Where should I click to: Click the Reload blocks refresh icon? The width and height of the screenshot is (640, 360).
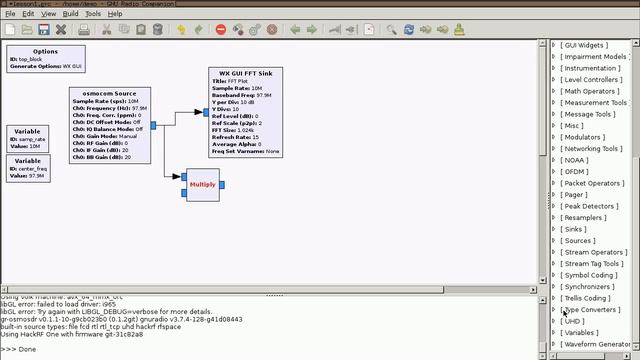pos(409,29)
